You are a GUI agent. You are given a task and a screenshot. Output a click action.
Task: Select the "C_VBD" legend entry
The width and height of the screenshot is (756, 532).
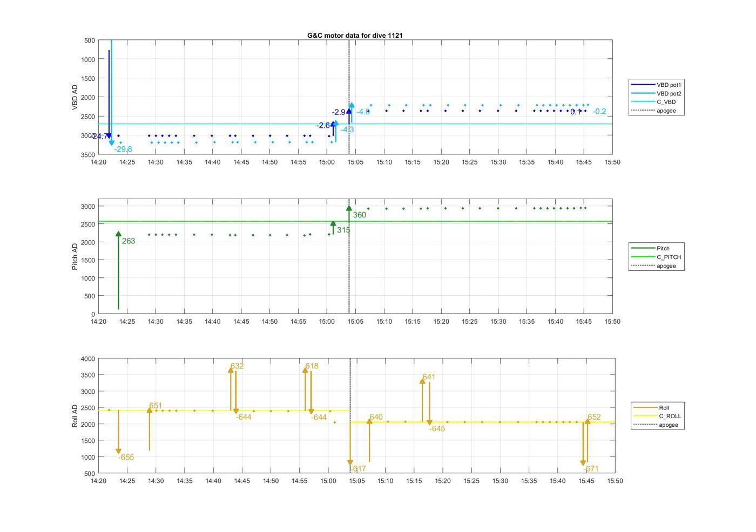click(657, 102)
